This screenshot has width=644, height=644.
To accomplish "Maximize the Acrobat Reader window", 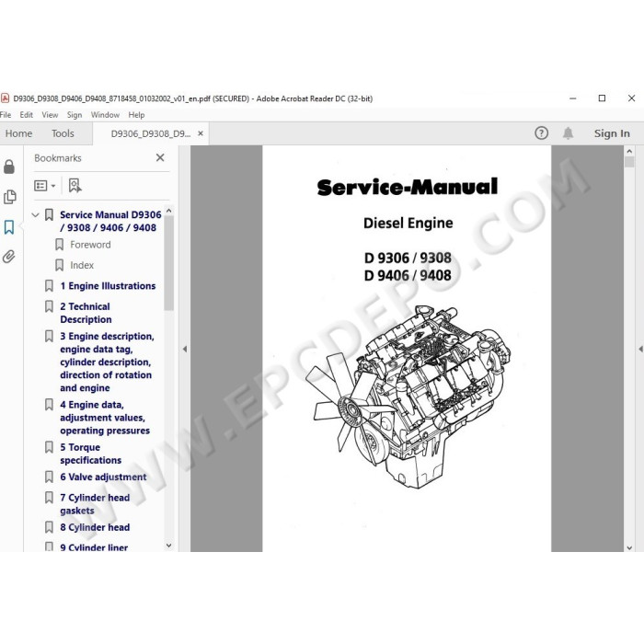I will [602, 98].
